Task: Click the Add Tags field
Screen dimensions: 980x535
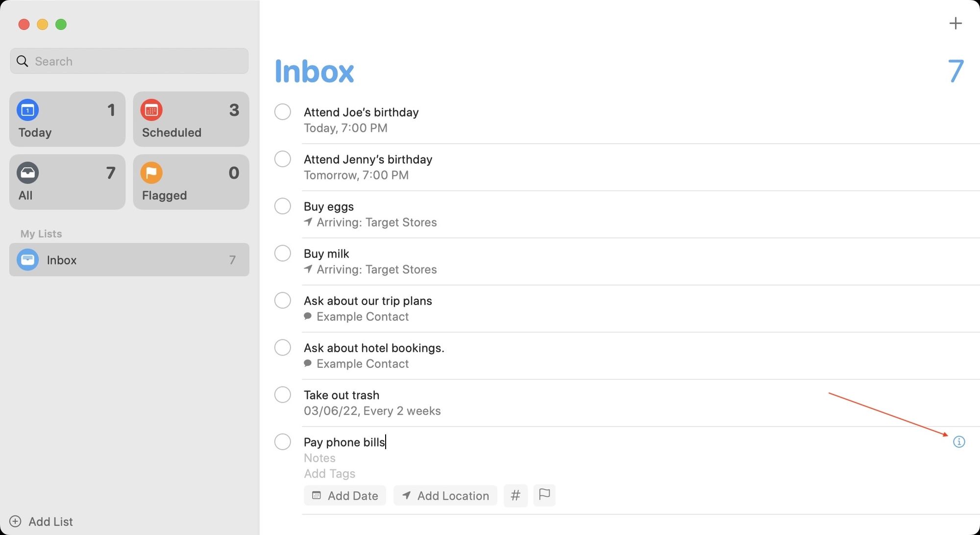Action: tap(330, 474)
